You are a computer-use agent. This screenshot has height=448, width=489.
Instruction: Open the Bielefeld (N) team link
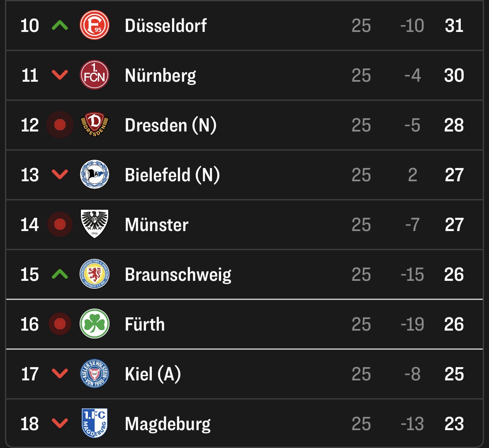(x=172, y=175)
